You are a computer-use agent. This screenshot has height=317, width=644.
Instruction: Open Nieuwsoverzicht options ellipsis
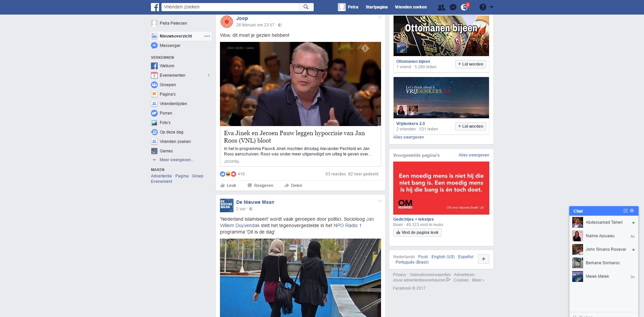207,36
